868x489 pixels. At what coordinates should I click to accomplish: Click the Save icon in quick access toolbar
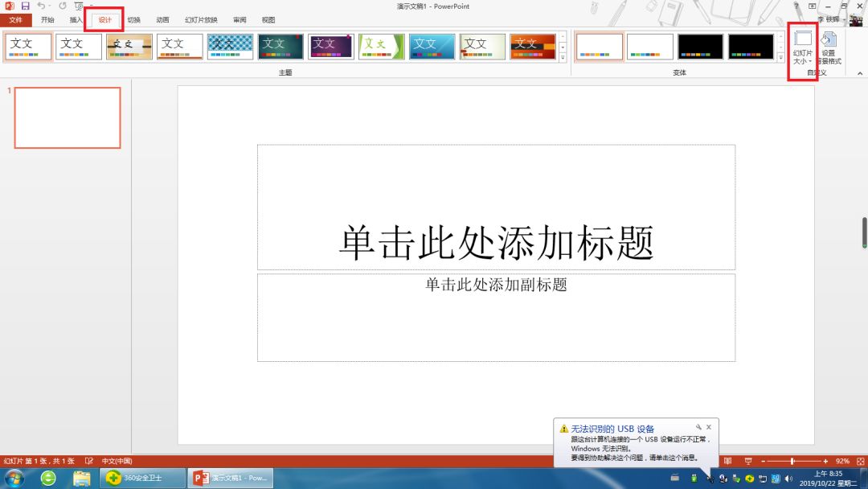click(x=26, y=6)
